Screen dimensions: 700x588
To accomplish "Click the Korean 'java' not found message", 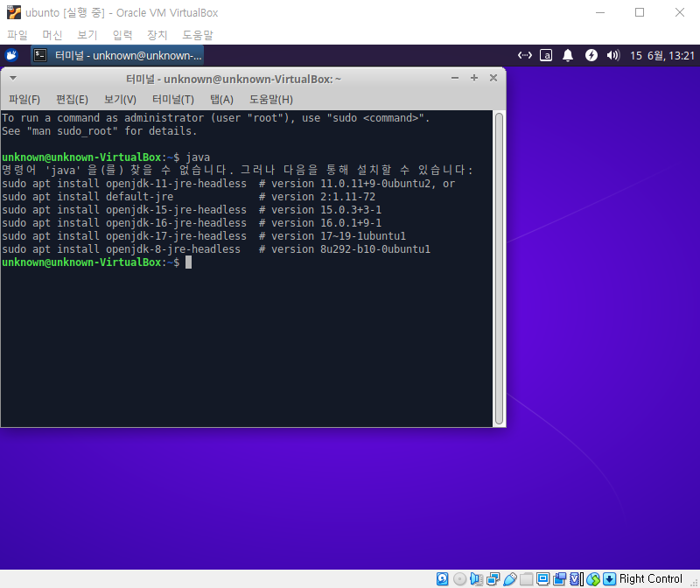I will (x=237, y=170).
